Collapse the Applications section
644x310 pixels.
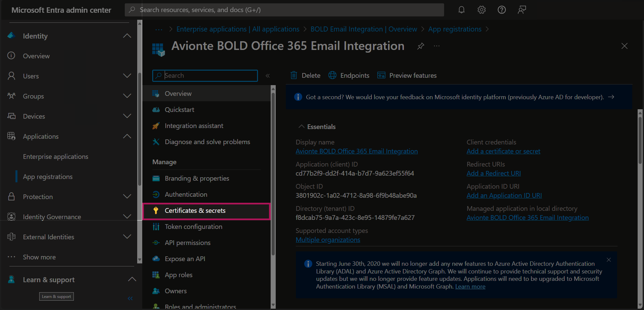coord(127,136)
